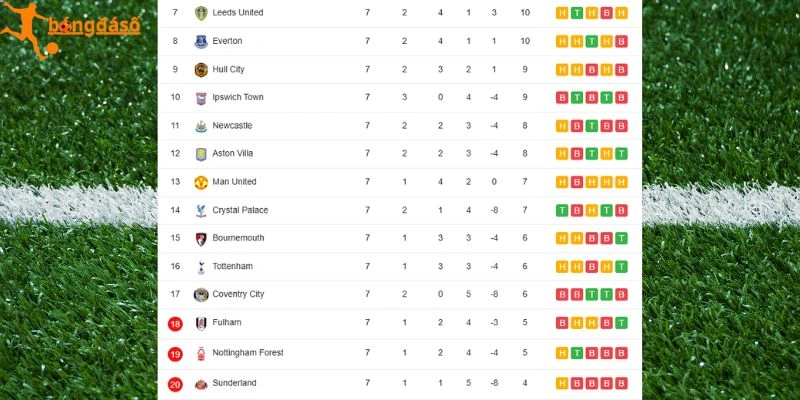Open the bongdaso logo in corner

click(x=70, y=29)
